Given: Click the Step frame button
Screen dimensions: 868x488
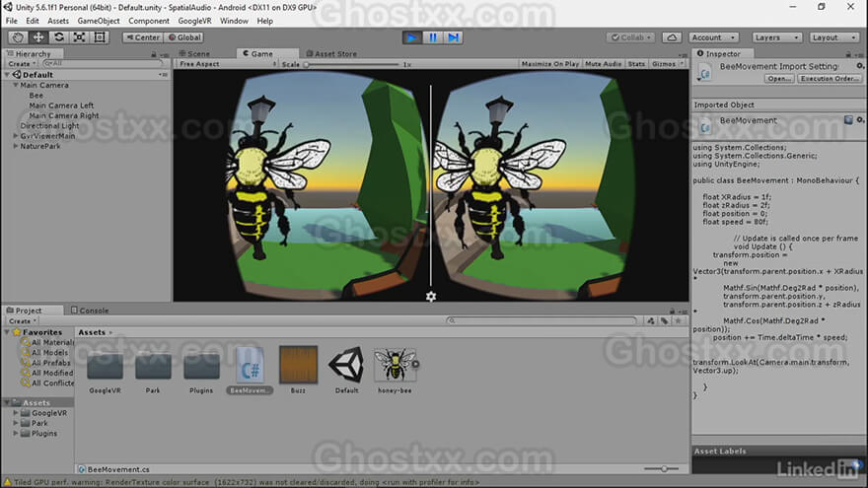Looking at the screenshot, I should (x=453, y=37).
